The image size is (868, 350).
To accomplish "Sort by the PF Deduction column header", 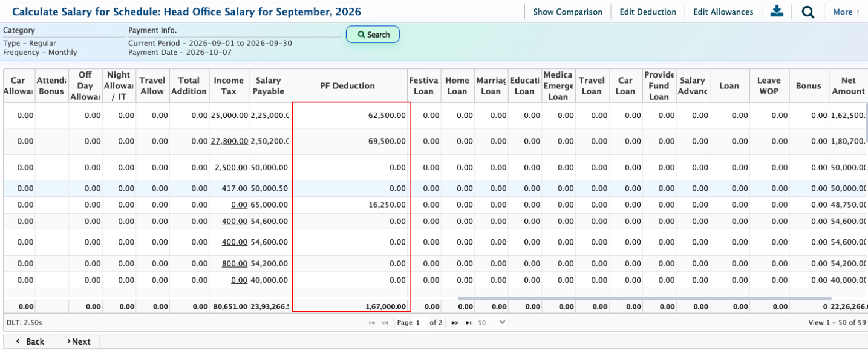I will 347,85.
